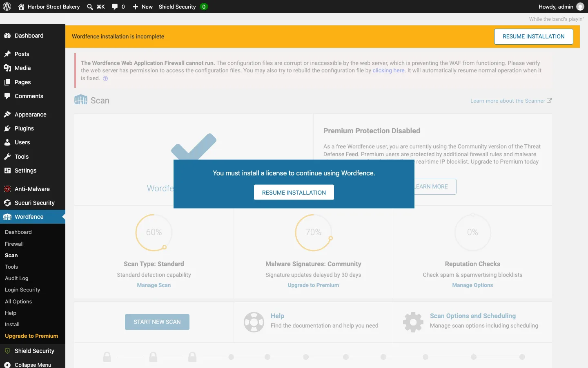The image size is (588, 368).
Task: Click the Shield Security shield icon in sidebar
Action: coord(7,351)
